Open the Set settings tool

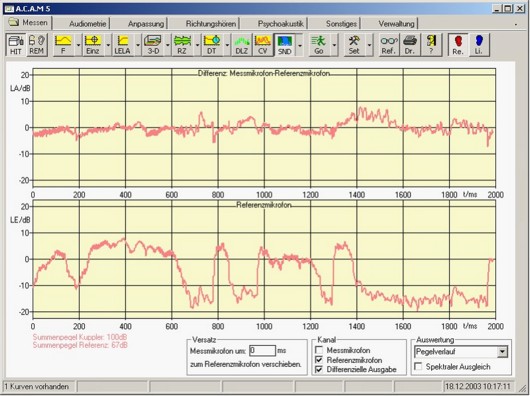(x=354, y=45)
